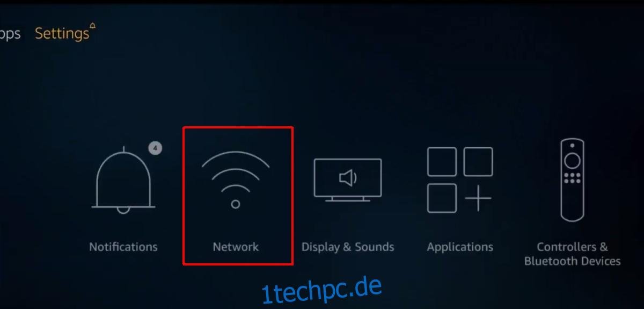Switch to the Settings tab
Viewport: 644px width, 309px height.
coord(62,33)
